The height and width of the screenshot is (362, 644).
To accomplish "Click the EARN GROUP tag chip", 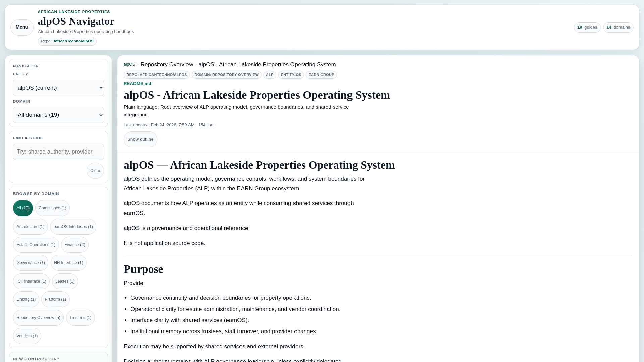I will (x=321, y=75).
